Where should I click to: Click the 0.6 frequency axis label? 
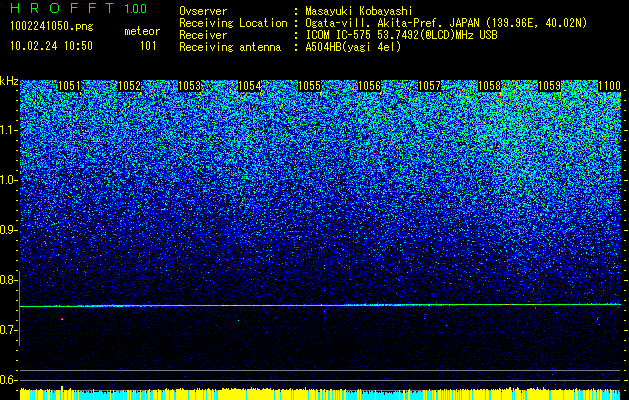8,380
